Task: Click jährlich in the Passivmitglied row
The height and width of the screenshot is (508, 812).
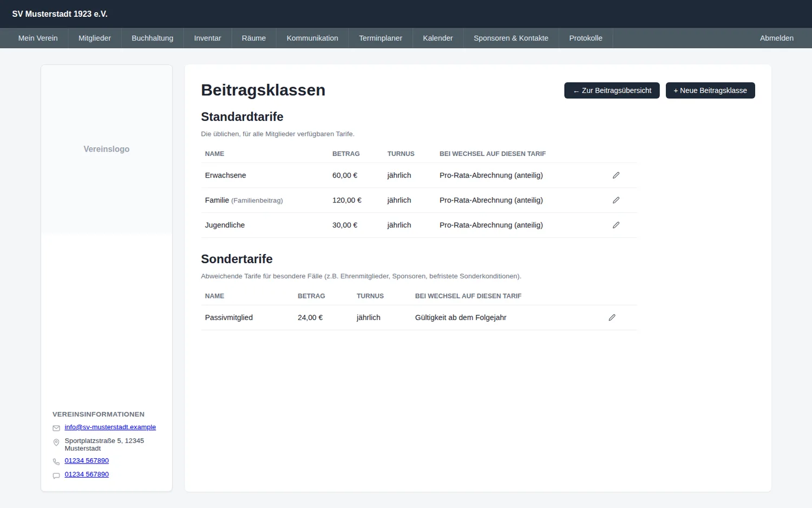Action: point(368,317)
